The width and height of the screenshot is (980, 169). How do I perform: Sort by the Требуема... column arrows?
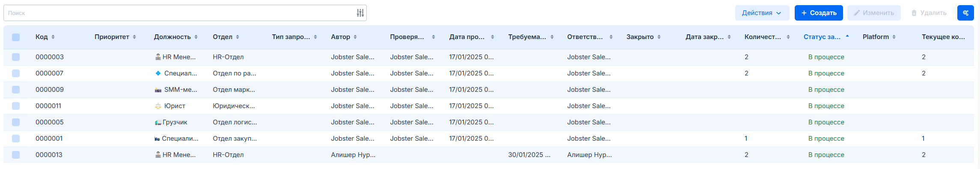coord(552,37)
